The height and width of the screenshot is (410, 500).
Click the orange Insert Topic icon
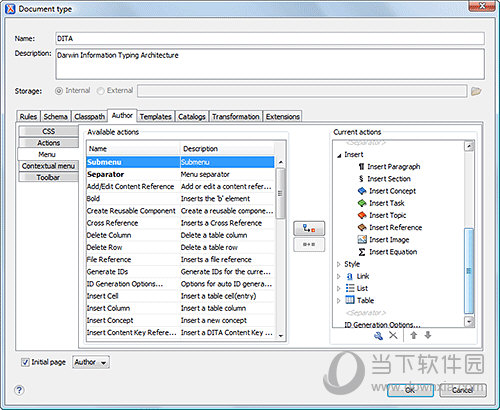(362, 215)
